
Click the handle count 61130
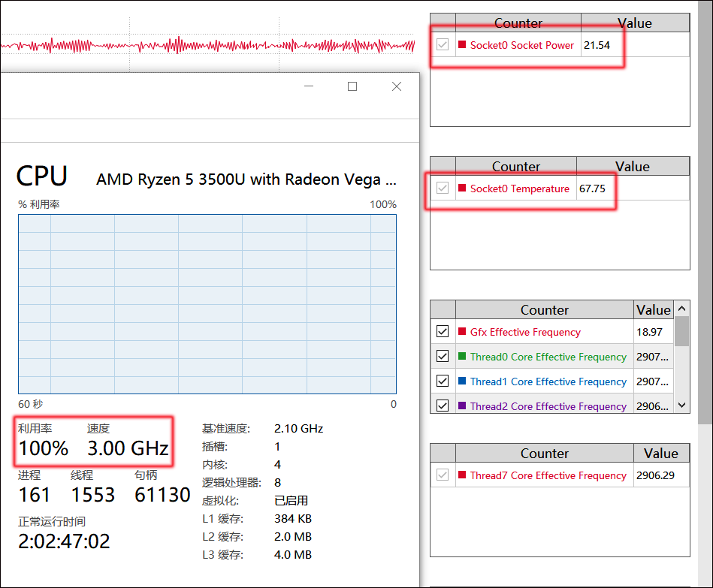162,495
